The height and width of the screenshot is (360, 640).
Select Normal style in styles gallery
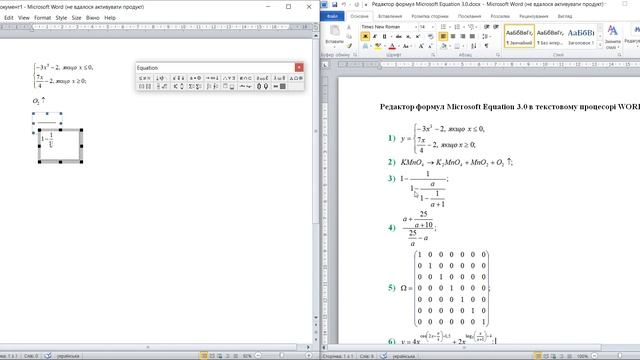point(519,36)
